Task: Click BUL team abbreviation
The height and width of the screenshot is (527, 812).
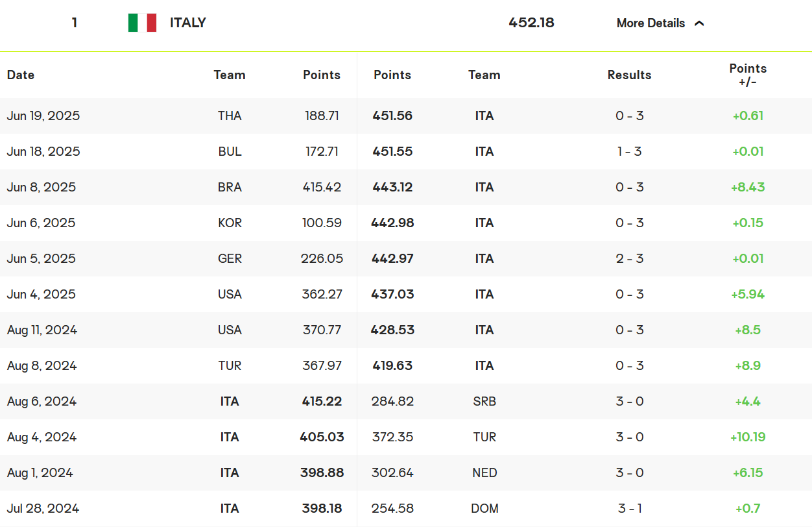Action: (x=230, y=151)
